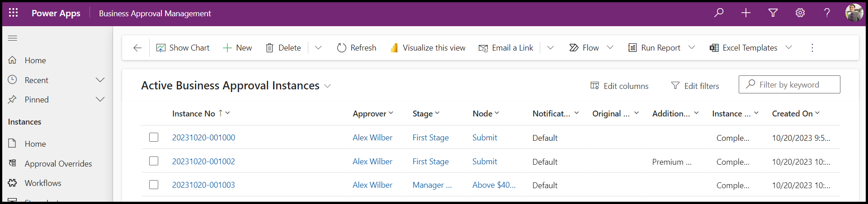Click the quick create plus icon in header

[746, 13]
